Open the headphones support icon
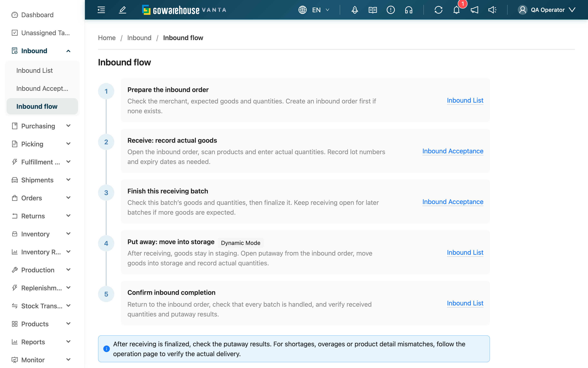Screen dimensions: 588x368 click(x=409, y=10)
